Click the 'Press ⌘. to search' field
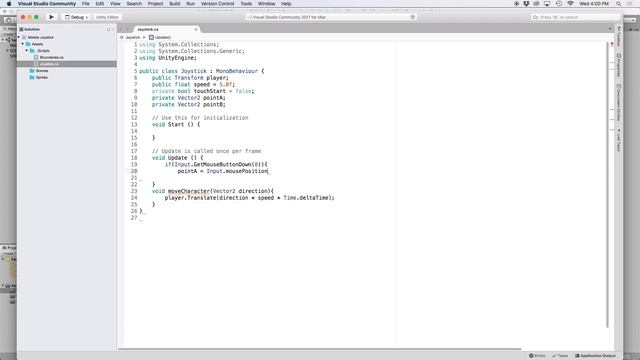 [x=575, y=17]
